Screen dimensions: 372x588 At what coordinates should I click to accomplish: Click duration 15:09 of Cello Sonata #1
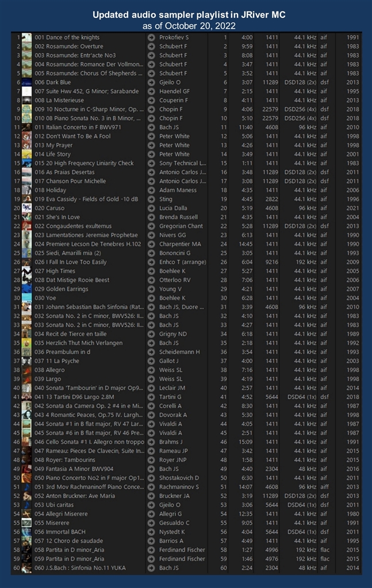(x=246, y=442)
